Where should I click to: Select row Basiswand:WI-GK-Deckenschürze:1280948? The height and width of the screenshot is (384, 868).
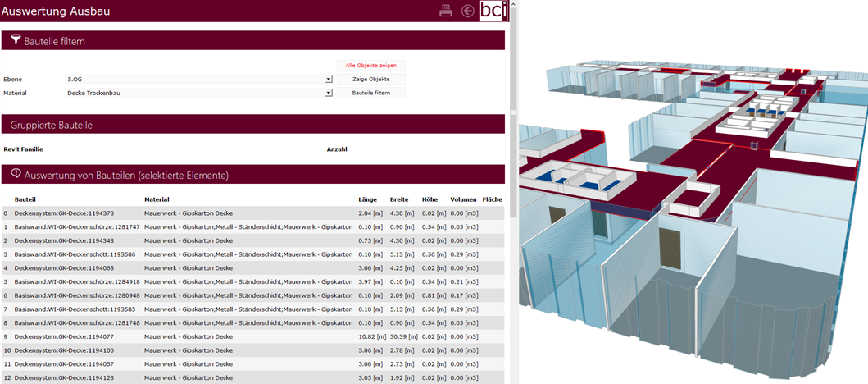pos(253,295)
